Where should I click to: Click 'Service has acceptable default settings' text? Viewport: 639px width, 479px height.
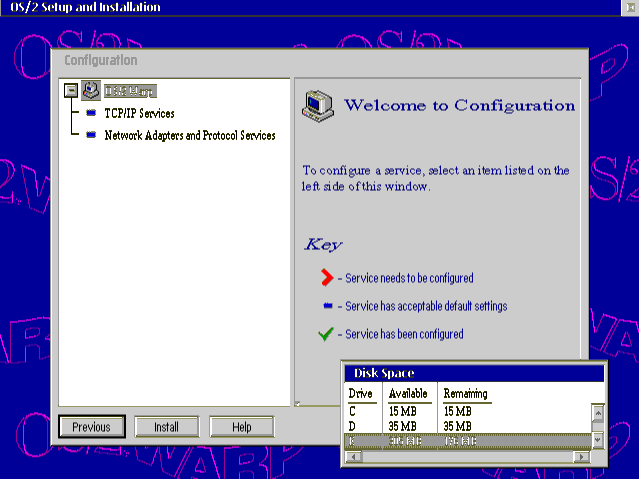(x=426, y=306)
